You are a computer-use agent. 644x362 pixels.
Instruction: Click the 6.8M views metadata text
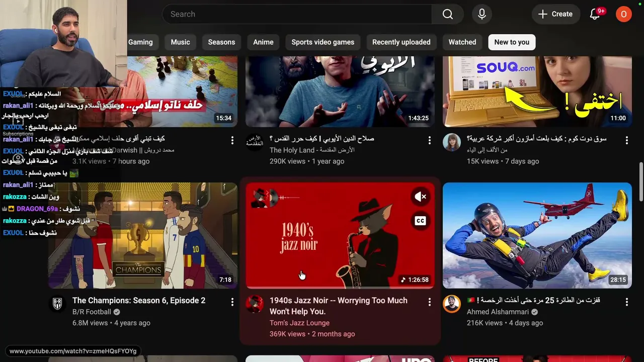(x=90, y=323)
